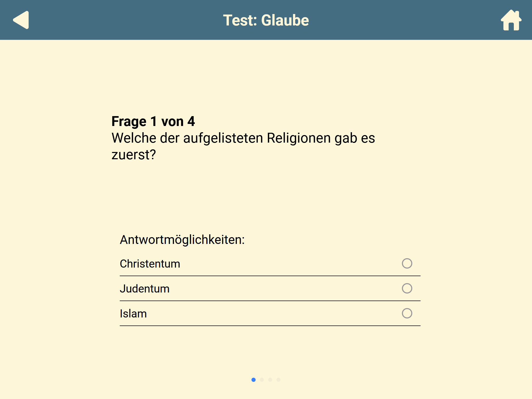The height and width of the screenshot is (399, 532).
Task: Choose the Judentum radio button
Action: click(x=407, y=288)
